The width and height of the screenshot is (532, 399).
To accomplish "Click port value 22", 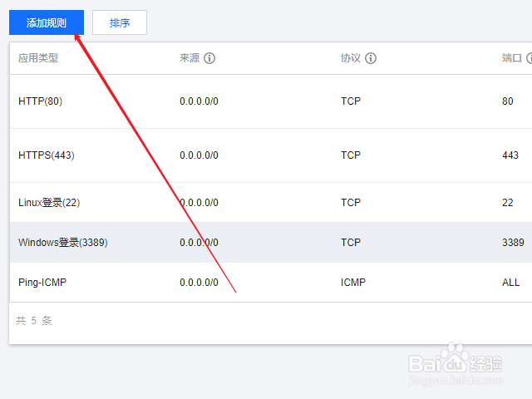I will tap(508, 203).
